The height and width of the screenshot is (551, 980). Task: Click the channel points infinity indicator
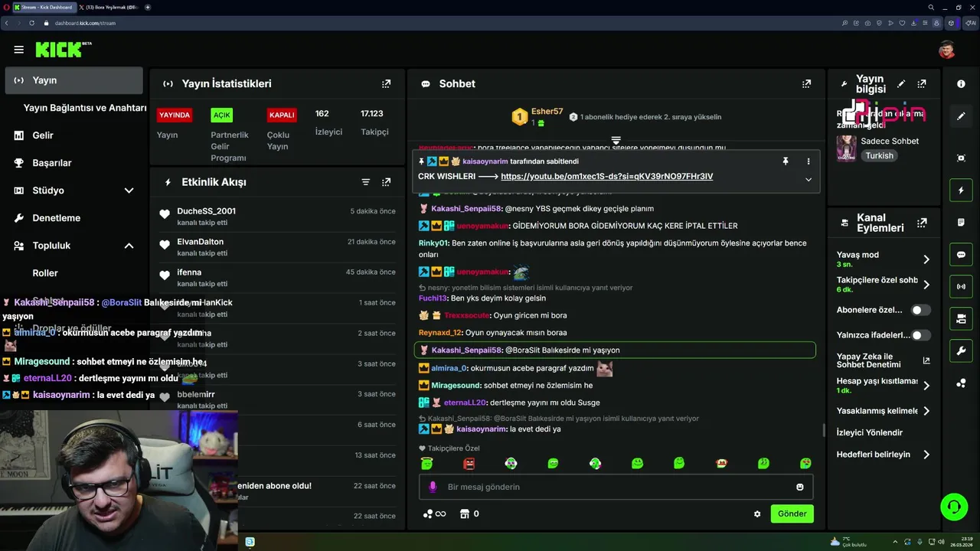pos(434,514)
